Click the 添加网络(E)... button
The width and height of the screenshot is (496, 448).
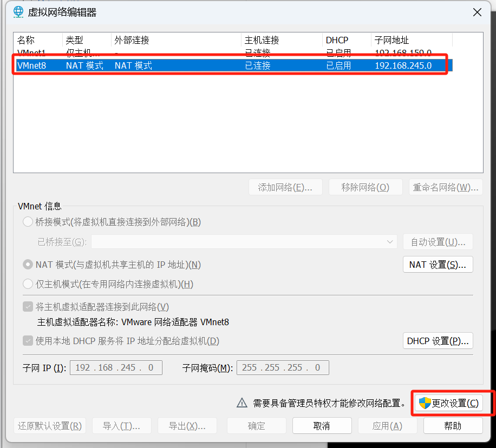(285, 187)
